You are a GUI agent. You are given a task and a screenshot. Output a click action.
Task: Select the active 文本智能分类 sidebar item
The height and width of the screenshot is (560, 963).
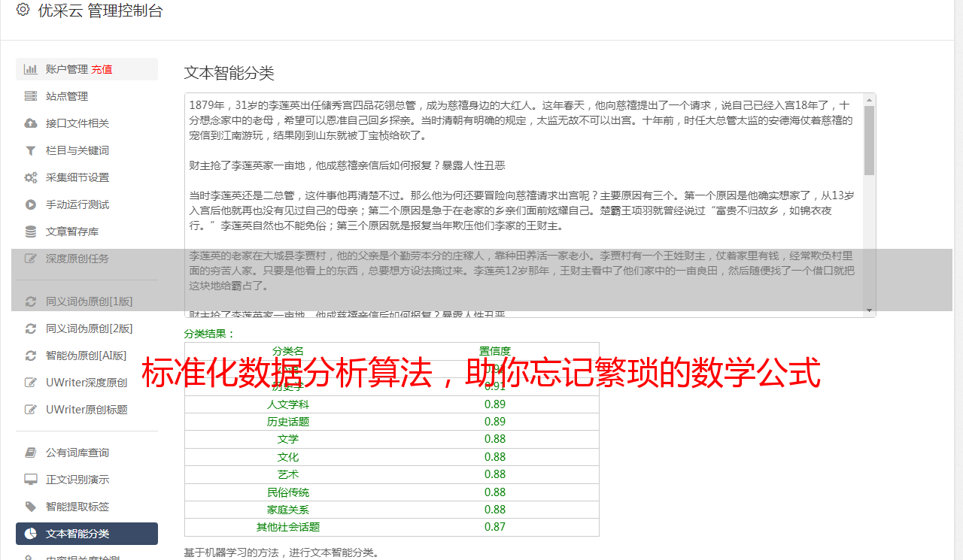pos(87,534)
